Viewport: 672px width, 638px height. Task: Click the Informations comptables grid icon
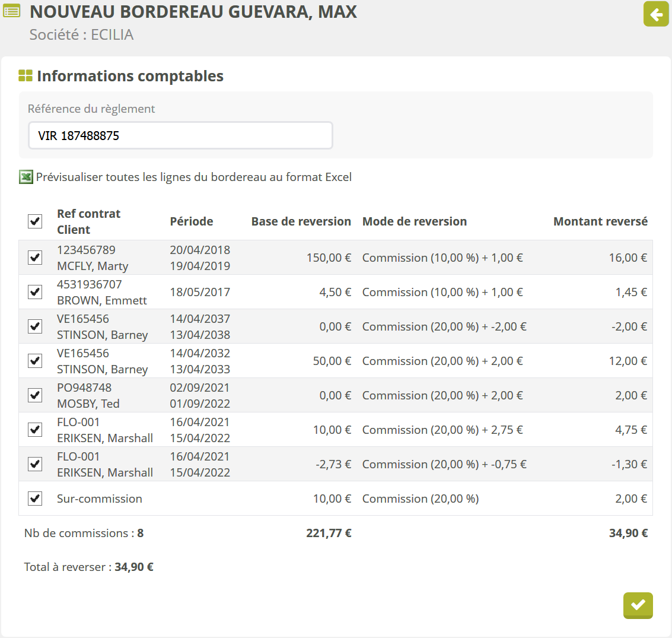click(x=26, y=76)
